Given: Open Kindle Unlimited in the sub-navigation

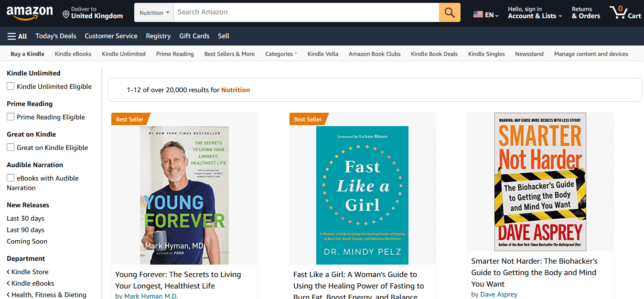Looking at the screenshot, I should [x=124, y=54].
